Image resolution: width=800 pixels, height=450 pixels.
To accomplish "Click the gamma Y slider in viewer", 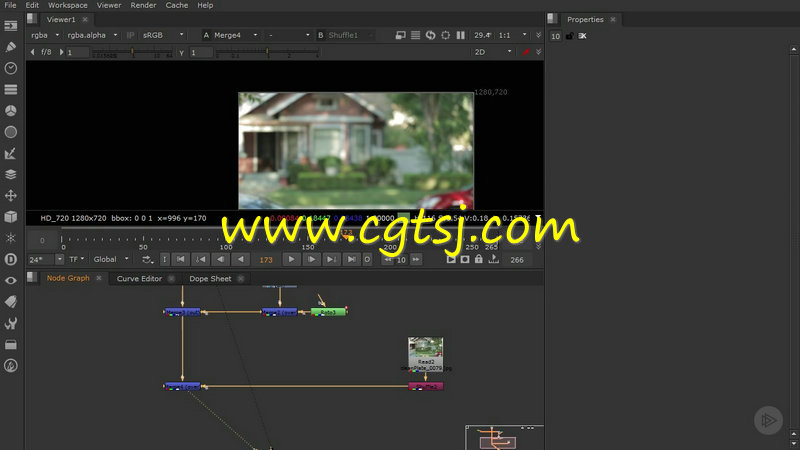I will (x=267, y=53).
